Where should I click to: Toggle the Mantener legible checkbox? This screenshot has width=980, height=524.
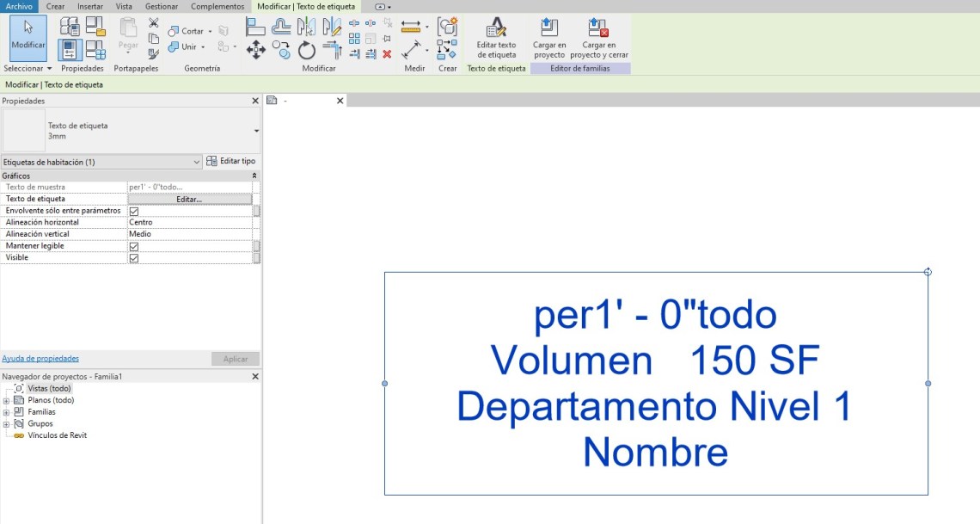pyautogui.click(x=134, y=246)
